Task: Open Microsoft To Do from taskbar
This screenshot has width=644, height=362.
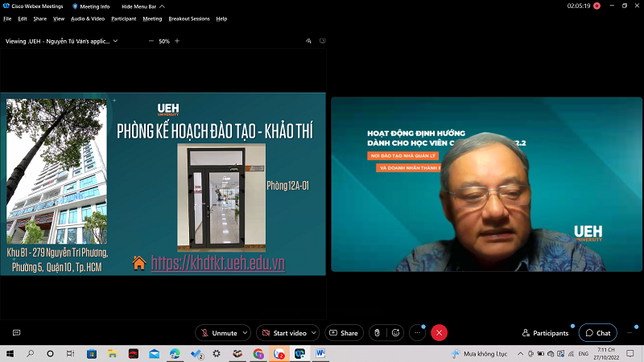Action: [x=196, y=354]
